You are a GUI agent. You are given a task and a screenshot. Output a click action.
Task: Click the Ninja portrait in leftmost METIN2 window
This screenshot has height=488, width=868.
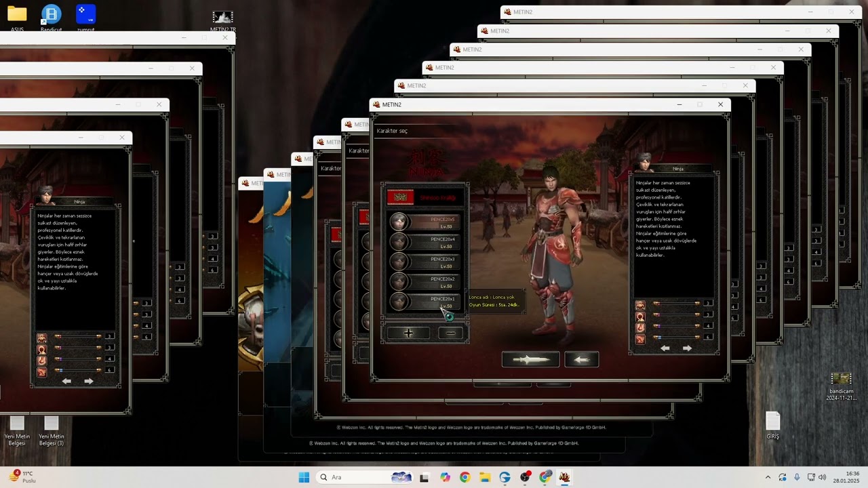(x=46, y=195)
